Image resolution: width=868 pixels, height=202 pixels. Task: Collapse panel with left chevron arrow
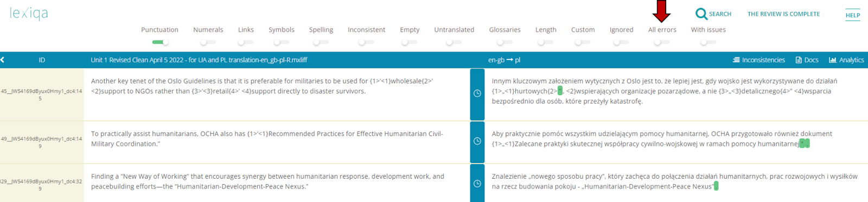click(3, 60)
